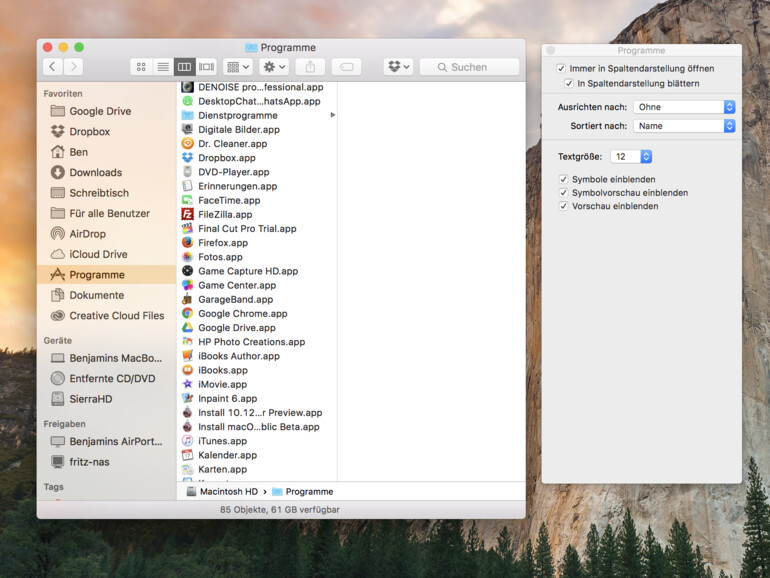Select the Google Chrome.app icon

click(187, 314)
